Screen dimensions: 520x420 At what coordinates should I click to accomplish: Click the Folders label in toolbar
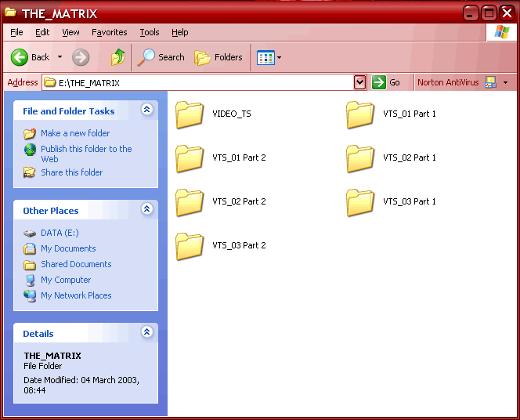point(229,57)
